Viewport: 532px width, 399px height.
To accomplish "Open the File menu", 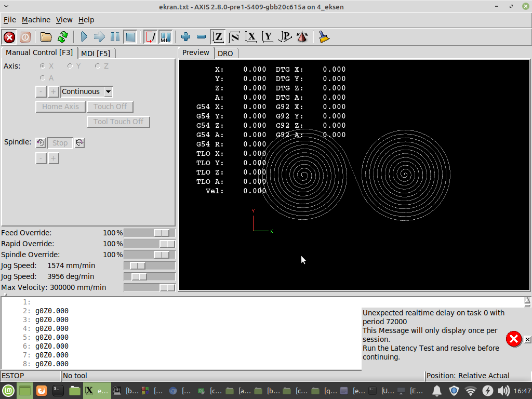I will click(10, 20).
